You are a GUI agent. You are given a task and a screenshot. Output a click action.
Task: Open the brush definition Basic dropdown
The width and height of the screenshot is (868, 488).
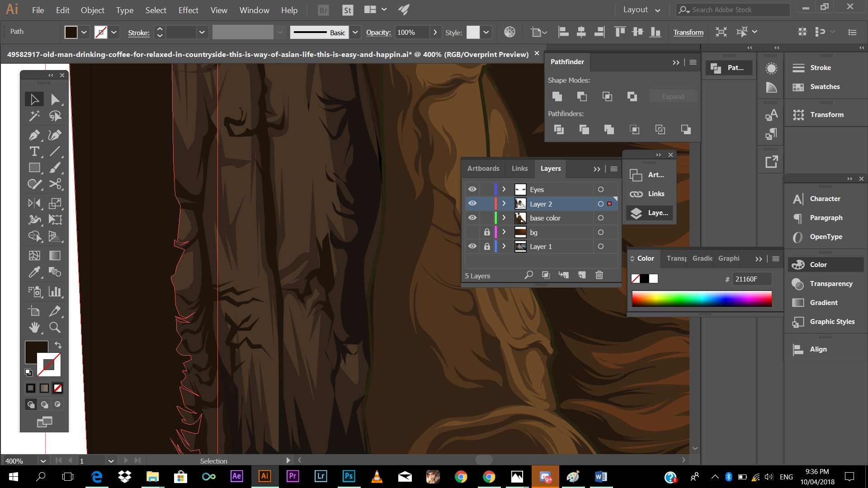[355, 32]
